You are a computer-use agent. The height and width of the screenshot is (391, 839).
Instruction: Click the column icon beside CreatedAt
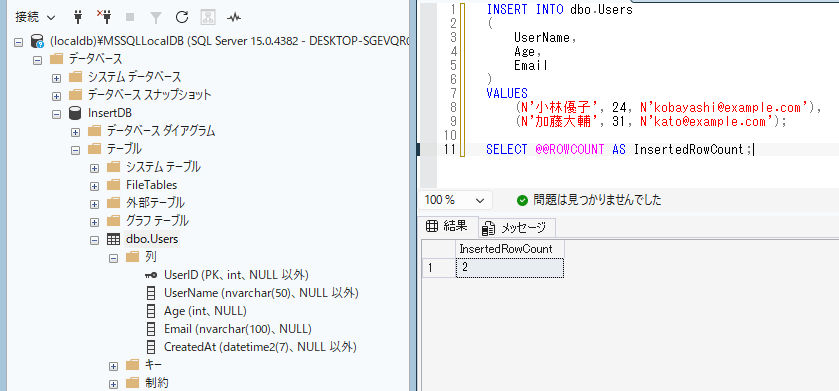click(151, 347)
